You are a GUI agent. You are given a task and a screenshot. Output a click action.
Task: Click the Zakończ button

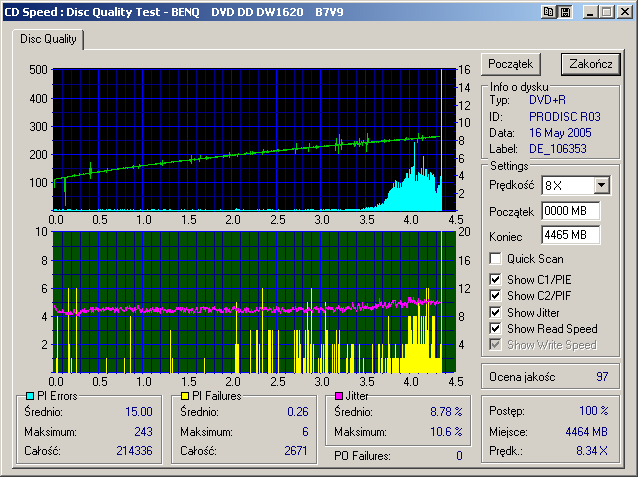(x=591, y=64)
